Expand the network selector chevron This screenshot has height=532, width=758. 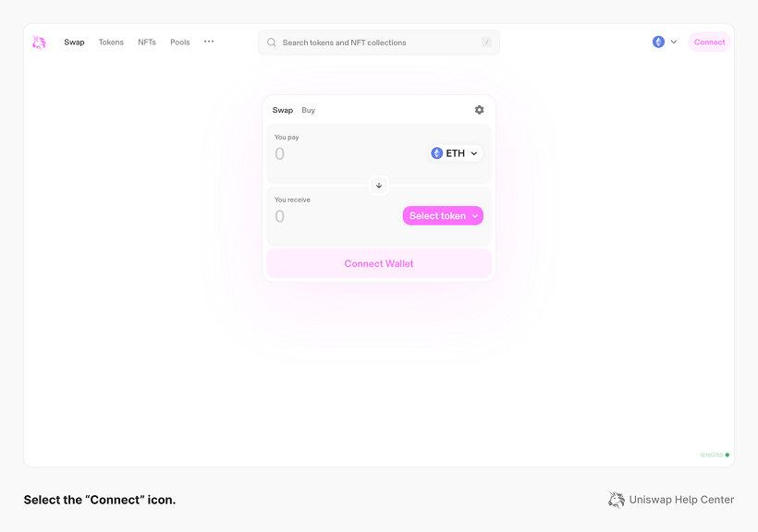(674, 42)
